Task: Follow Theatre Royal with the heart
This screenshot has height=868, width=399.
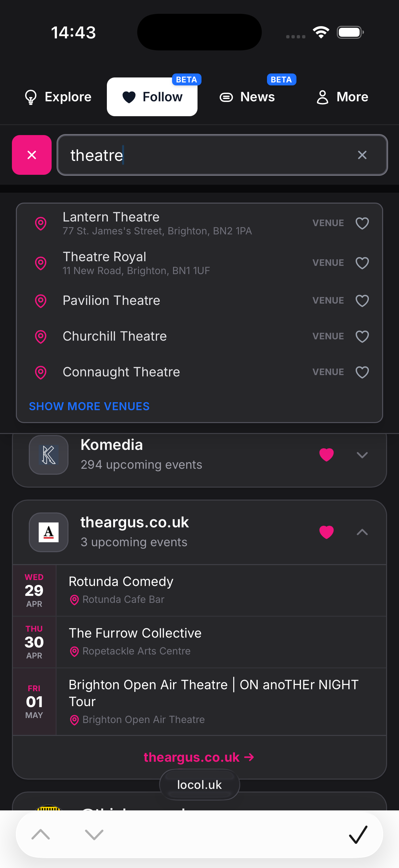Action: click(362, 263)
